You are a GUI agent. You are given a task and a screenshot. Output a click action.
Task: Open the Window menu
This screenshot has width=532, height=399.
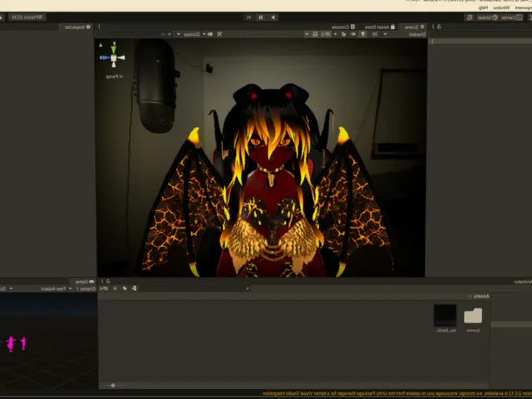pos(501,7)
